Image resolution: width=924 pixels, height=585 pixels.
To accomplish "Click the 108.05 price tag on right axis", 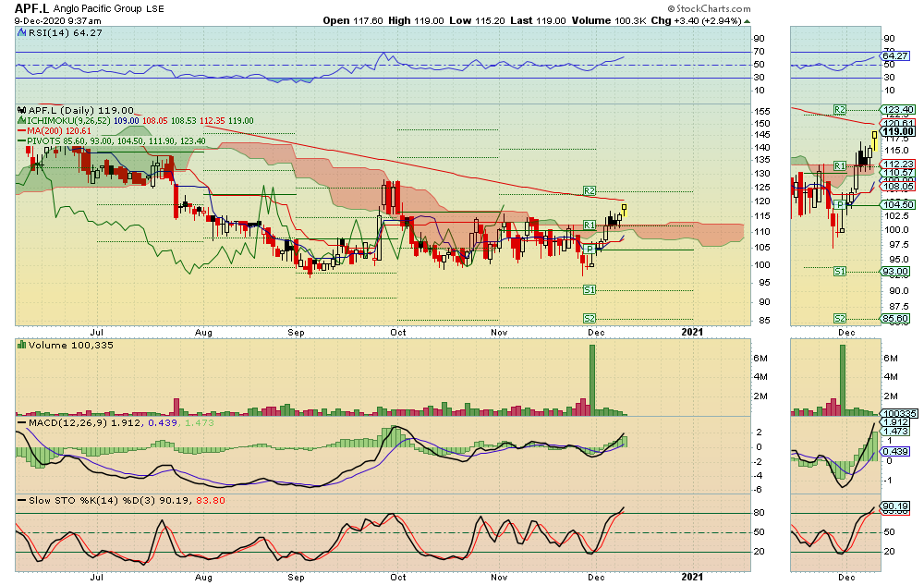I will coord(898,186).
